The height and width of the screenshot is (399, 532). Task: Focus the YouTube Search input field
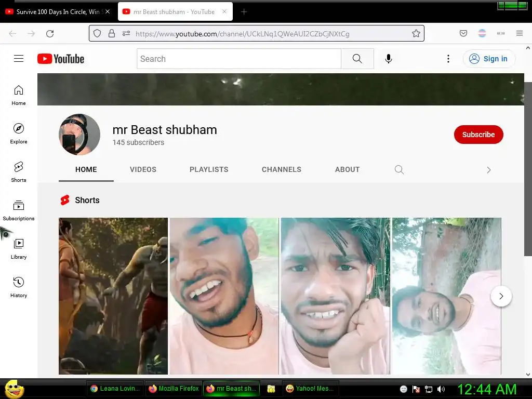239,59
